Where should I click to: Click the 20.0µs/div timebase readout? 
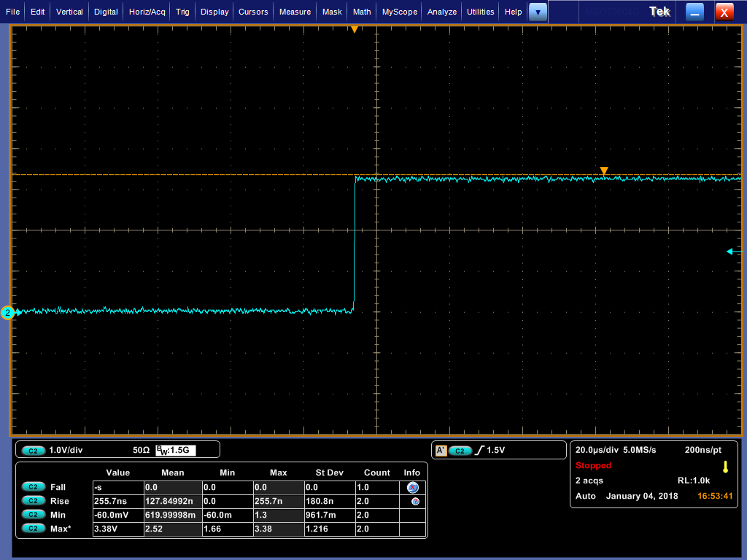click(597, 450)
